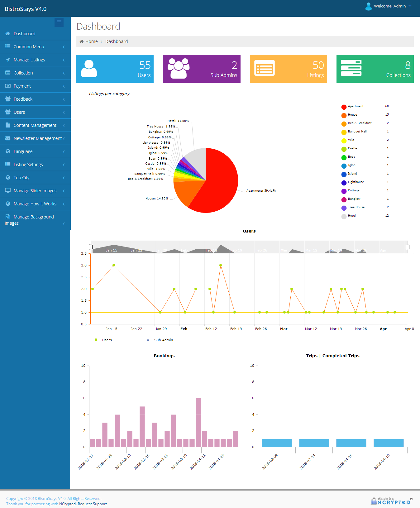Click the BistroStays V4.0 brand title
This screenshot has width=420, height=508.
click(x=26, y=9)
